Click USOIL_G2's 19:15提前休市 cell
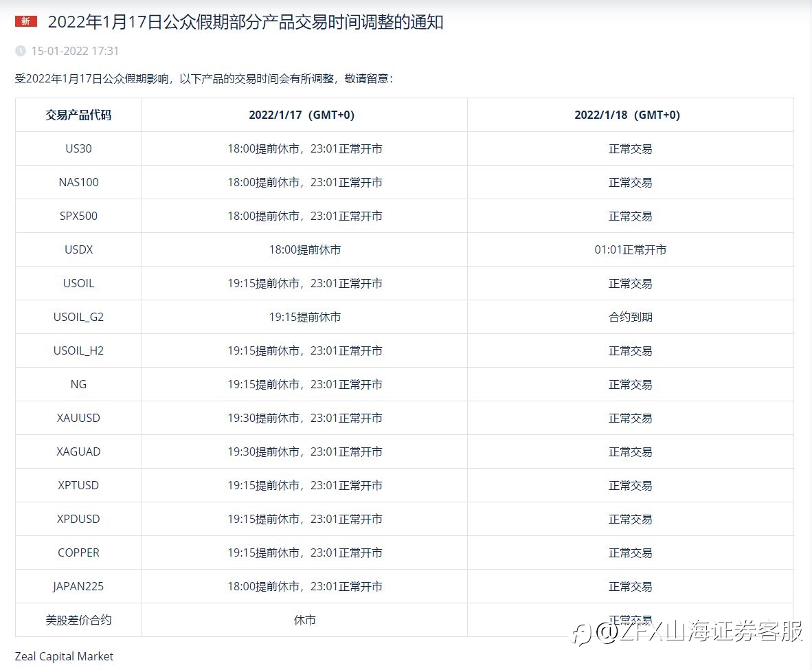812x670 pixels. (305, 317)
